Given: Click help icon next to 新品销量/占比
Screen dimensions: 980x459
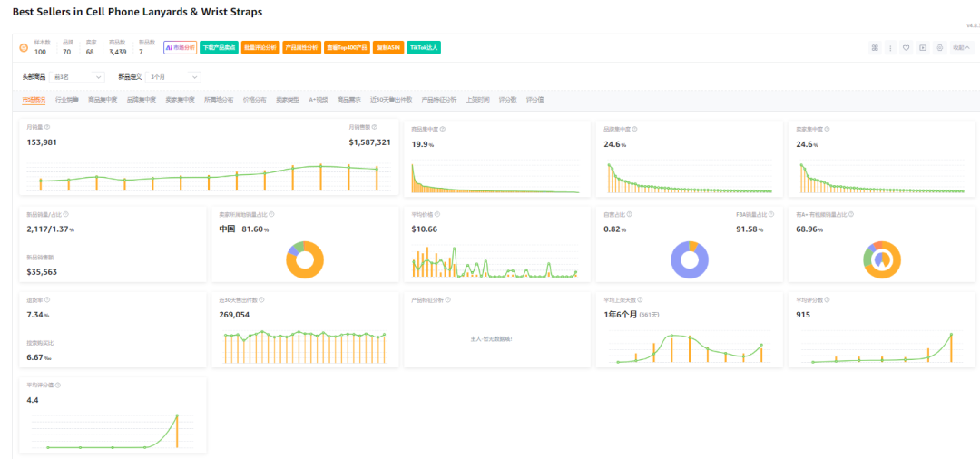Looking at the screenshot, I should click(66, 213).
